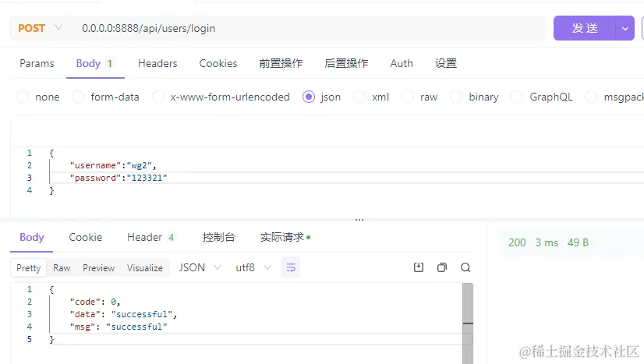The height and width of the screenshot is (364, 644).
Task: Select the xml body type radio
Action: tap(359, 97)
